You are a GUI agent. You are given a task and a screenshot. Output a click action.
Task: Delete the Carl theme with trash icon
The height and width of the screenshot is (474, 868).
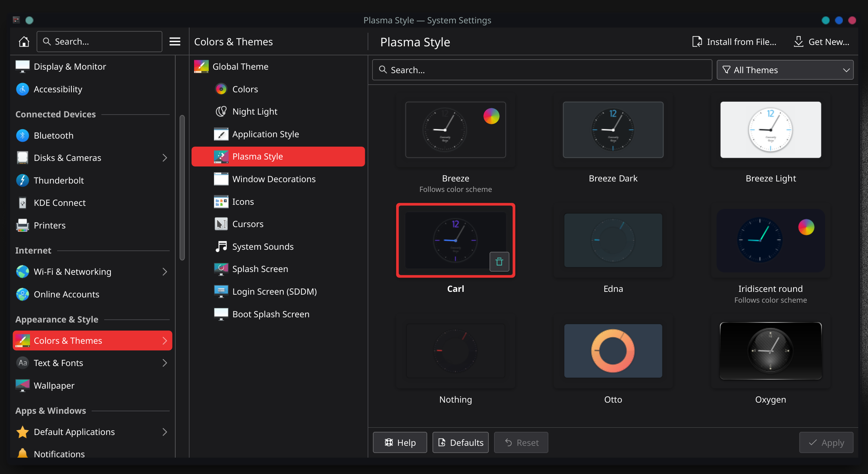(x=499, y=261)
